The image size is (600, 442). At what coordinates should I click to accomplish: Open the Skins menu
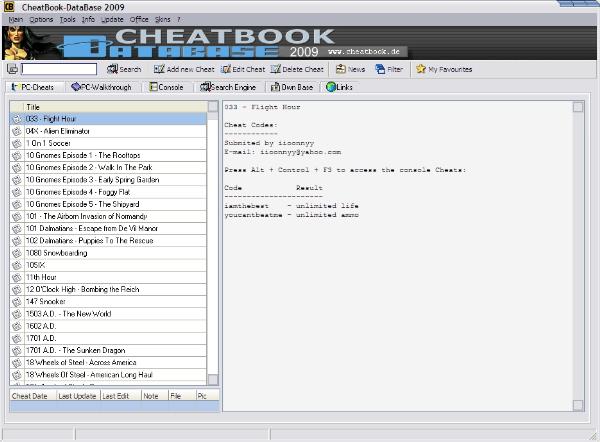[163, 20]
